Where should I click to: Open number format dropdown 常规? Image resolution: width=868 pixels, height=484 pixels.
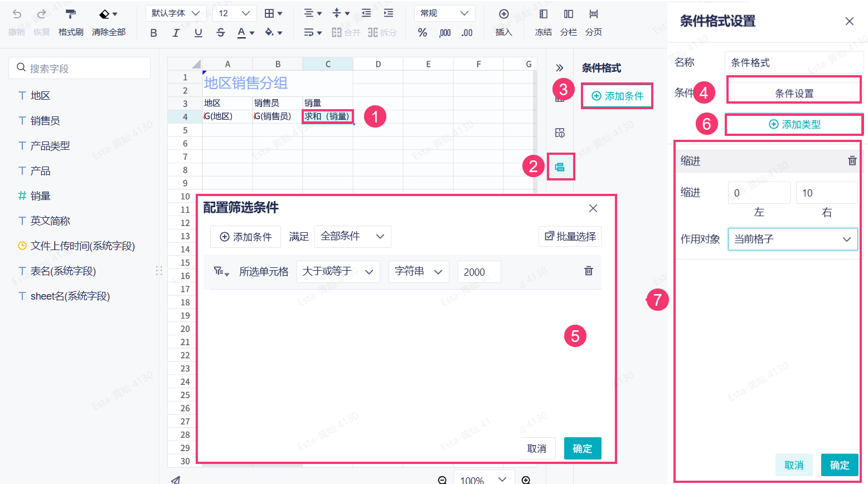(x=444, y=13)
